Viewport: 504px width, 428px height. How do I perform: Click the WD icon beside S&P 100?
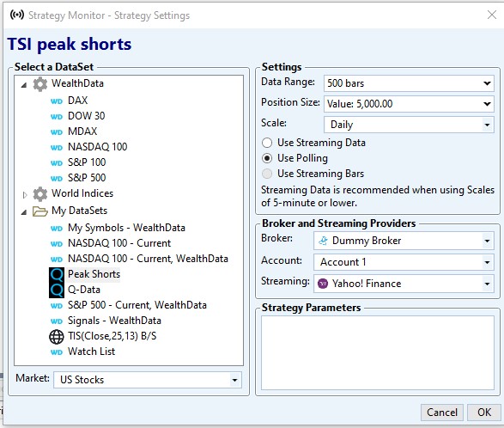[x=57, y=163]
